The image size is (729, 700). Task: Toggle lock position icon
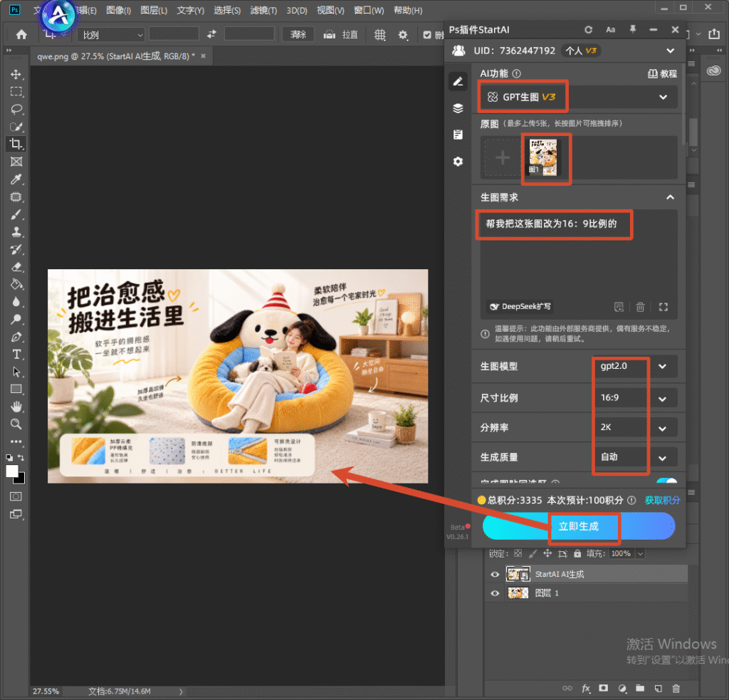point(547,553)
